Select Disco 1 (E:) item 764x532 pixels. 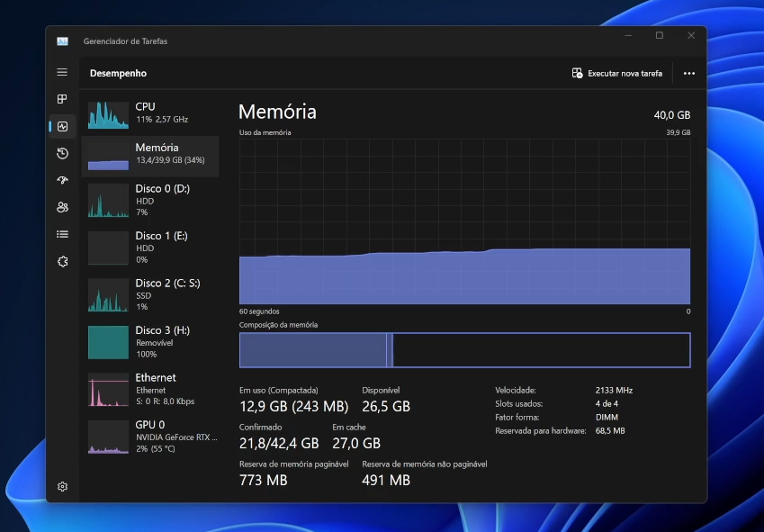click(x=150, y=248)
